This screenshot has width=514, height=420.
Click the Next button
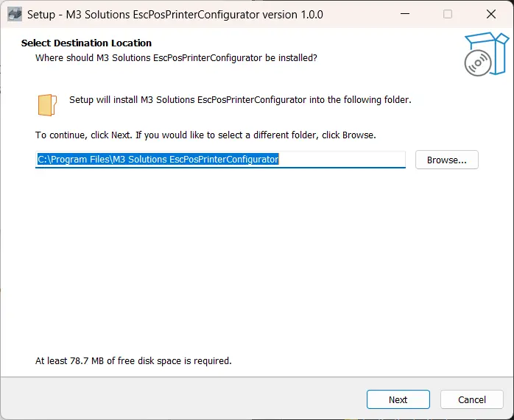[x=398, y=399]
